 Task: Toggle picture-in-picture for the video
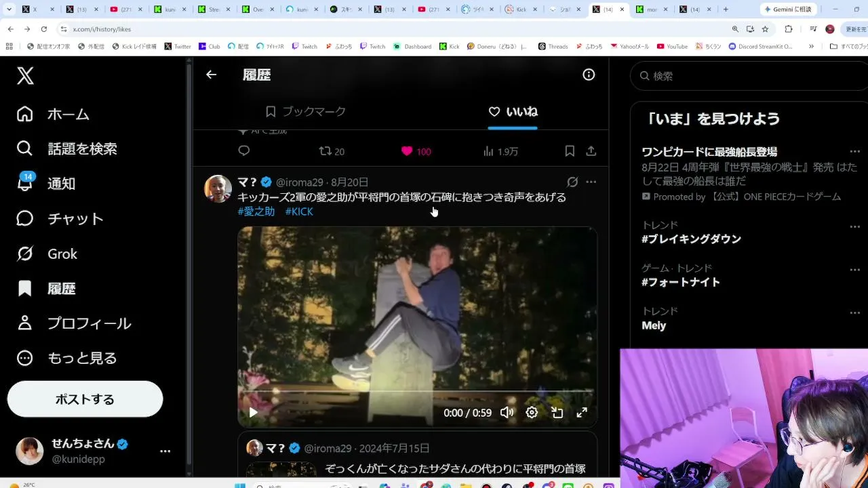tap(557, 412)
